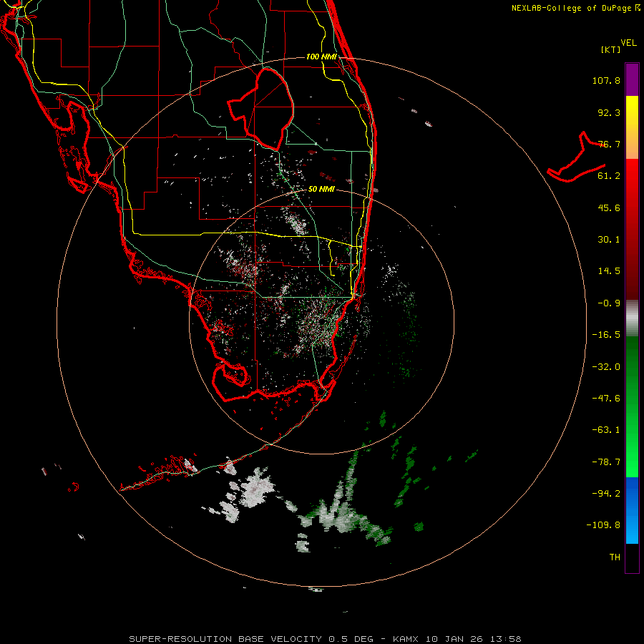Click the red Bahamas island outline at right
The width and height of the screenshot is (644, 644).
pyautogui.click(x=577, y=157)
